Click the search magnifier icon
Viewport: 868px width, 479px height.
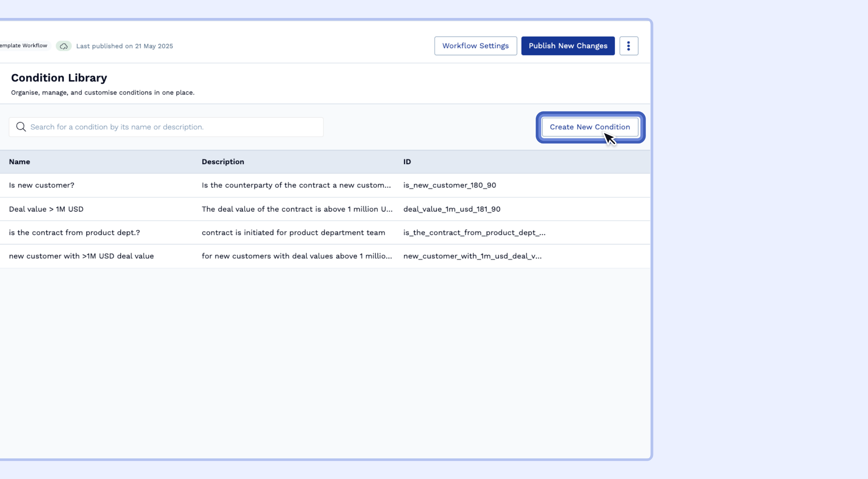coord(21,127)
